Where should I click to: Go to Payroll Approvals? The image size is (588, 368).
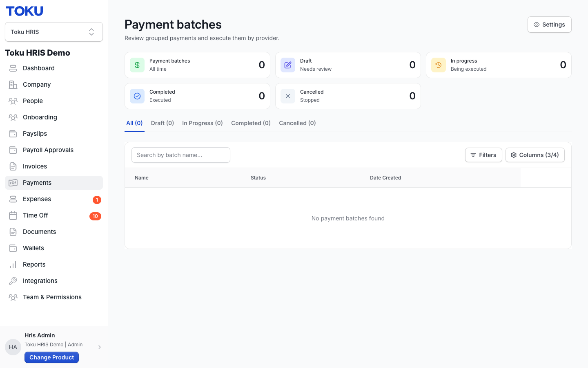pyautogui.click(x=54, y=150)
